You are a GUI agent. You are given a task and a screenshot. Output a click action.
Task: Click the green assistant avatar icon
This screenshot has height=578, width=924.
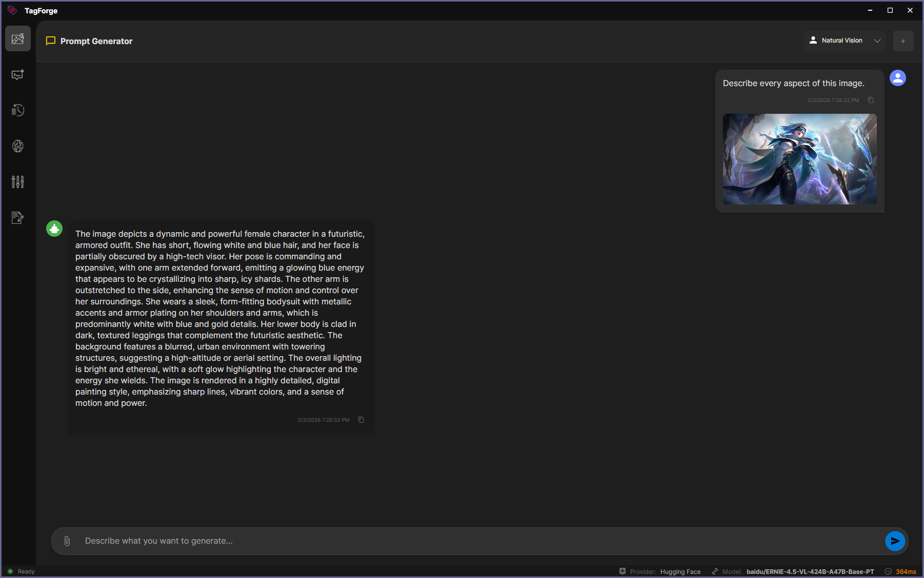[x=54, y=229]
